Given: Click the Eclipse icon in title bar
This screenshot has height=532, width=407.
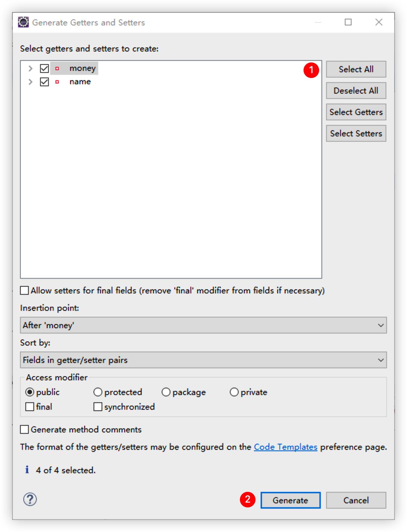Looking at the screenshot, I should click(x=23, y=22).
